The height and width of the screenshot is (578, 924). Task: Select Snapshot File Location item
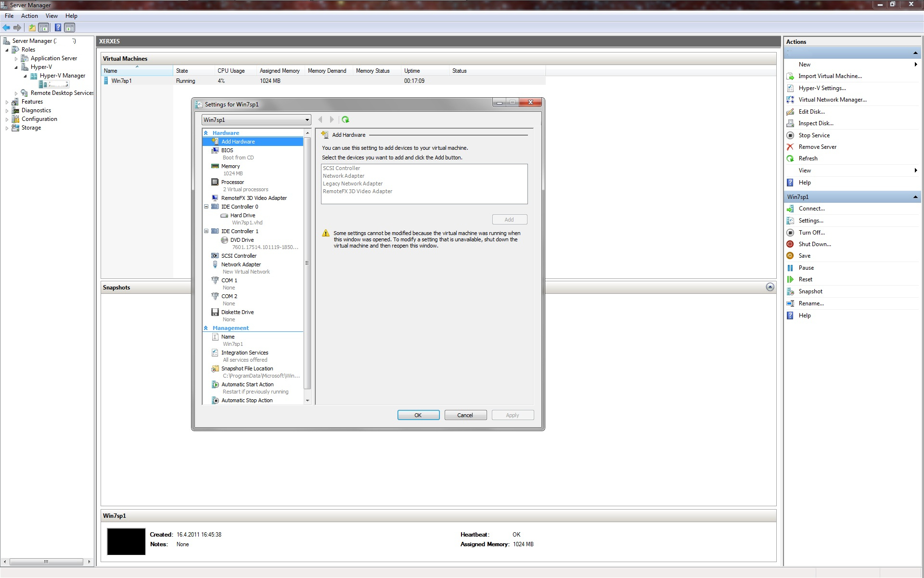coord(247,368)
